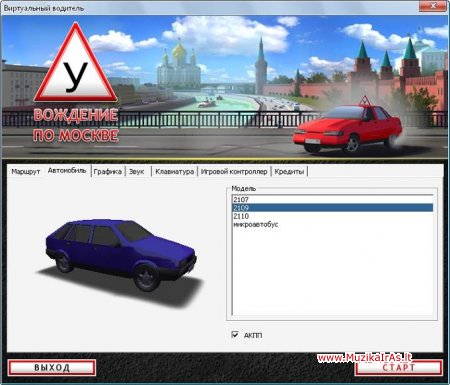Image resolution: width=450 pixels, height=385 pixels.
Task: Switch to the Маршрут tab
Action: [x=26, y=172]
